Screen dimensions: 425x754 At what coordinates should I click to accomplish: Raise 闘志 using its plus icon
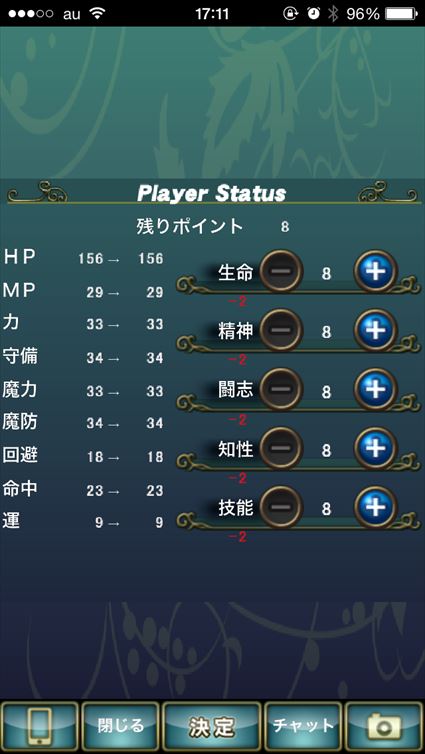(x=376, y=390)
